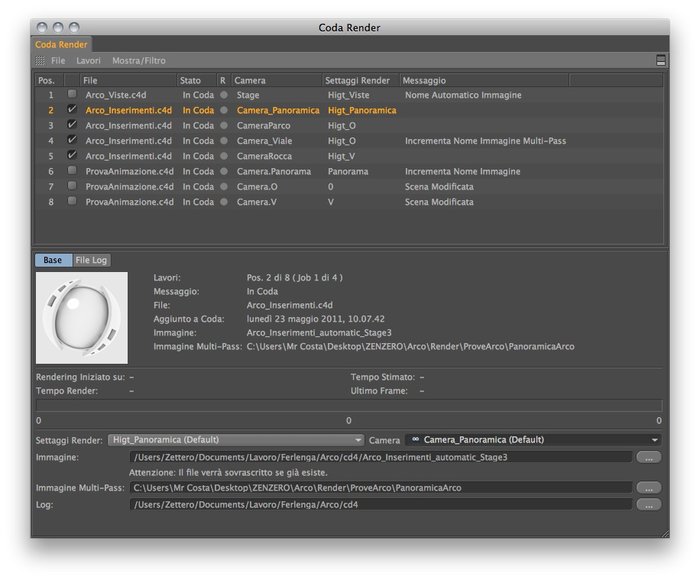Image resolution: width=700 pixels, height=580 pixels.
Task: Click 'Pos. 2 di 8 ( Job 1 di 4 )' text
Action: coord(295,278)
